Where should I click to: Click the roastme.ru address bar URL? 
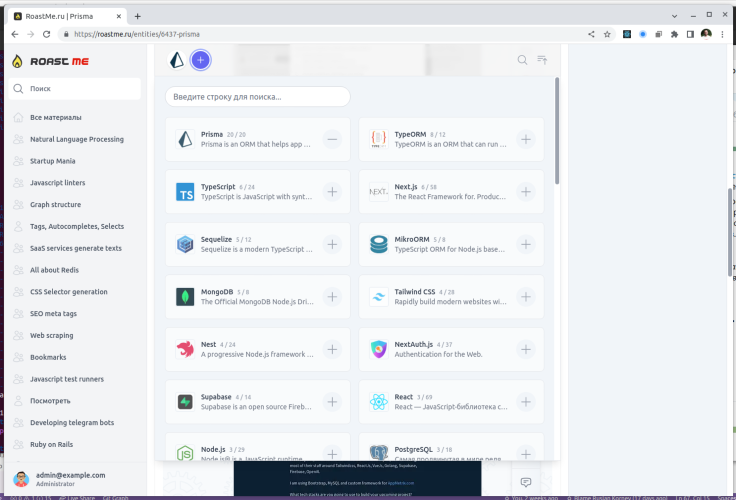tap(137, 34)
